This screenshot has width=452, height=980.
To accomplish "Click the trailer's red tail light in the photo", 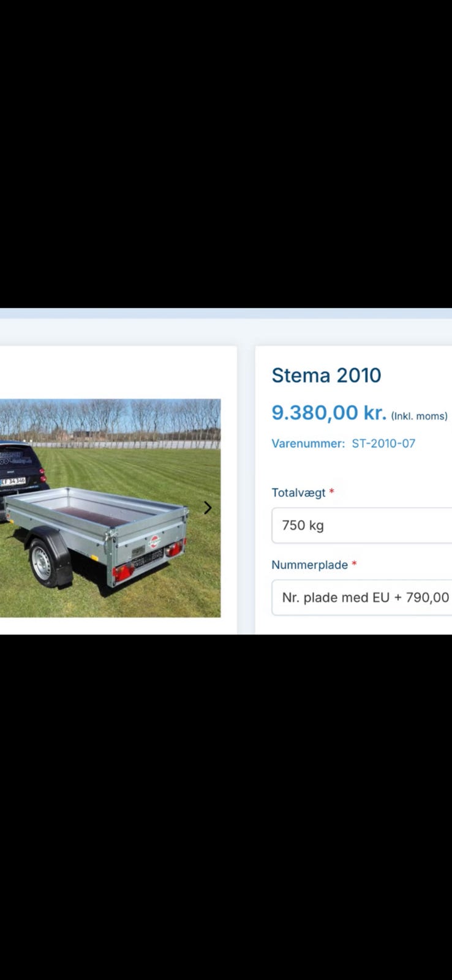I will pos(122,572).
